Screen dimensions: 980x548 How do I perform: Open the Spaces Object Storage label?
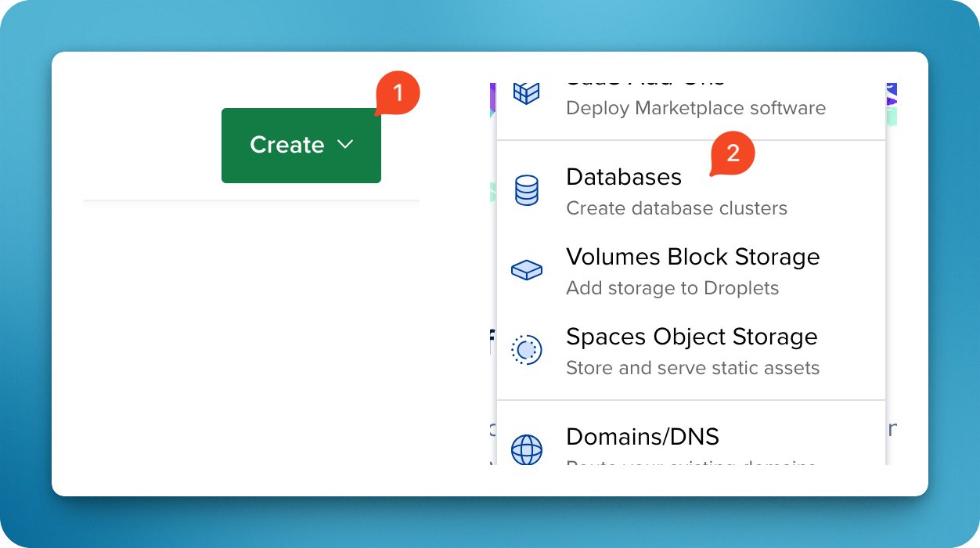pos(691,337)
